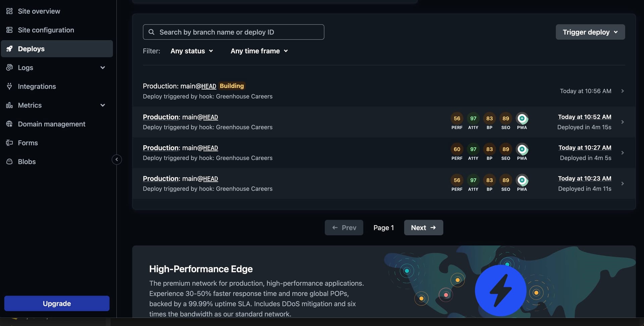Open the Any status filter dropdown
This screenshot has height=326, width=644.
click(x=192, y=51)
